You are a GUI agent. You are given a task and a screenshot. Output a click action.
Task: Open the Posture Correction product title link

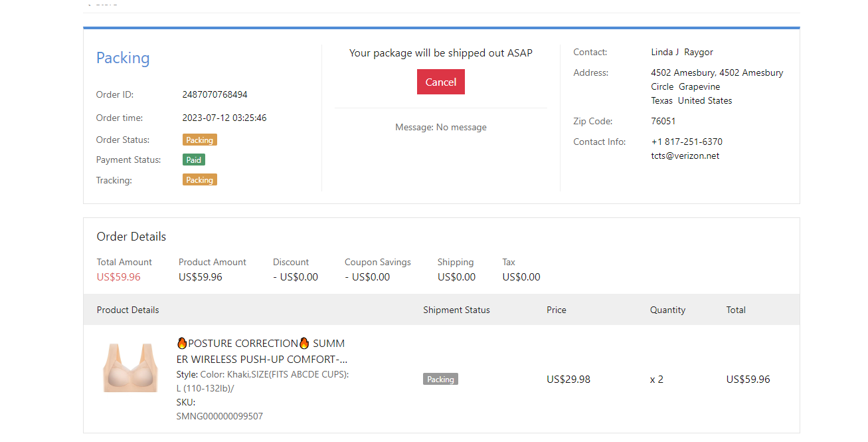point(261,351)
